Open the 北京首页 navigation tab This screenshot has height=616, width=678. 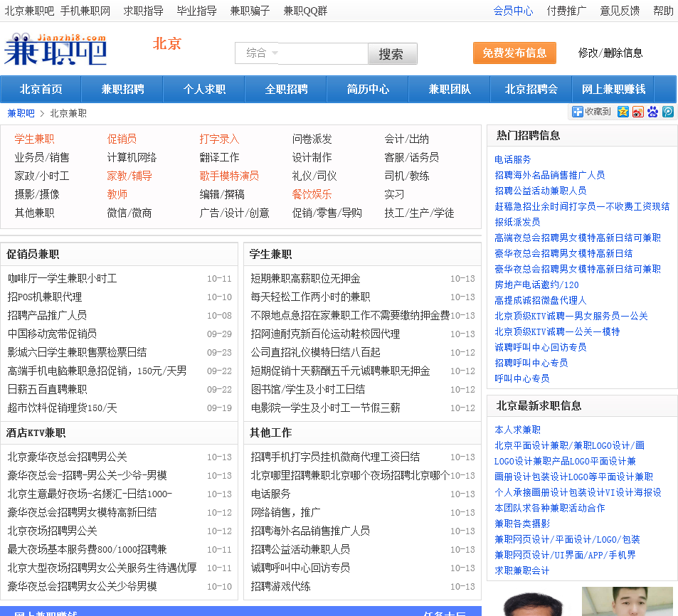(41, 89)
